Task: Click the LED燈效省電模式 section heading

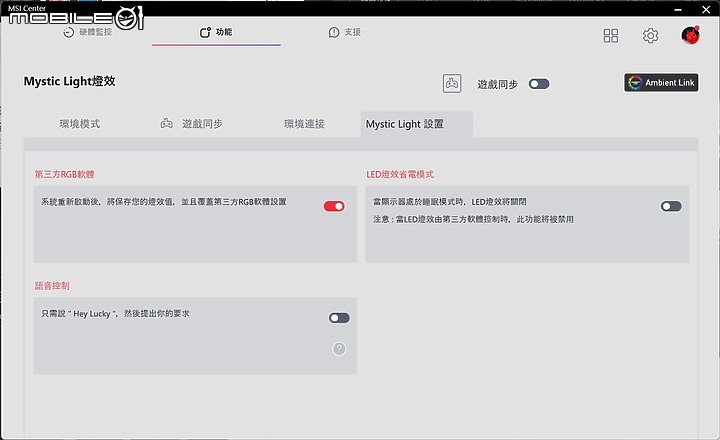Action: (399, 175)
